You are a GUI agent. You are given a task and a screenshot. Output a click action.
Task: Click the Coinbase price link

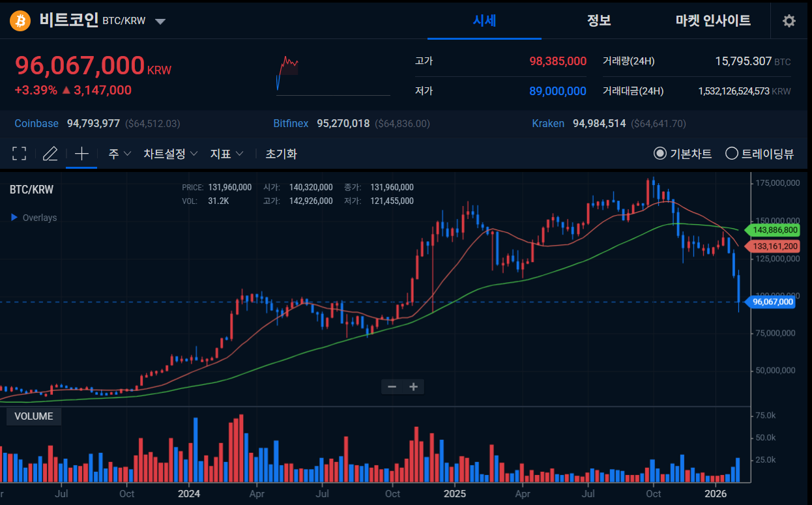pos(36,123)
